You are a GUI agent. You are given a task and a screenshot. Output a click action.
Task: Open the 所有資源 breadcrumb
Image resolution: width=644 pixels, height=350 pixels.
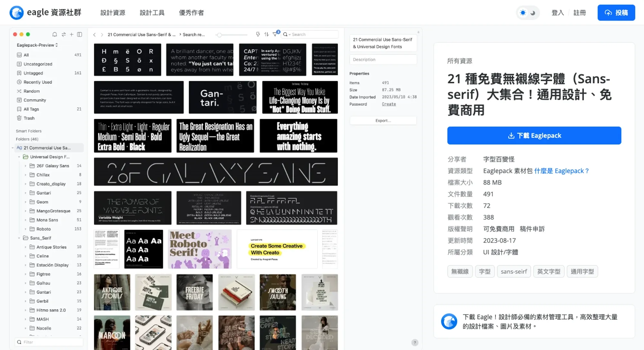(x=460, y=61)
